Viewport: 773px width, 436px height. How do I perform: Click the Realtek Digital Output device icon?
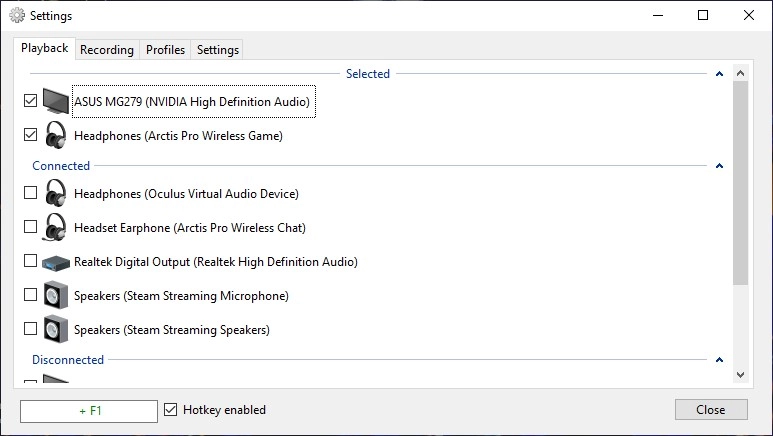pyautogui.click(x=56, y=262)
